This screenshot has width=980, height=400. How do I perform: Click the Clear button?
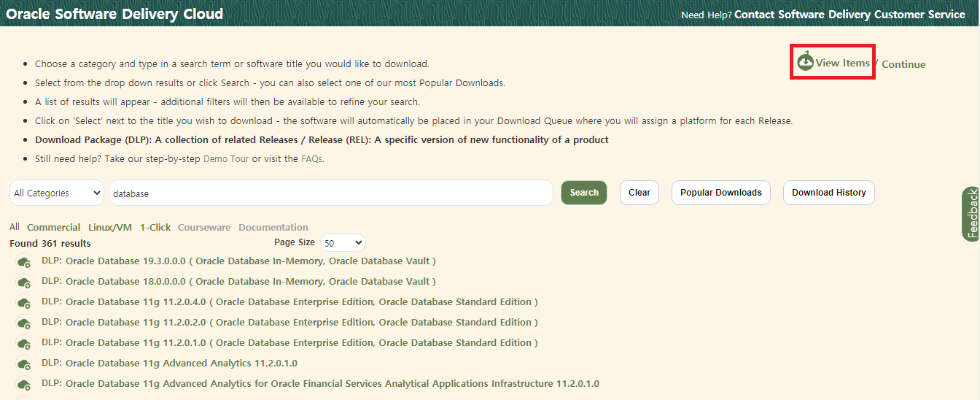[639, 193]
